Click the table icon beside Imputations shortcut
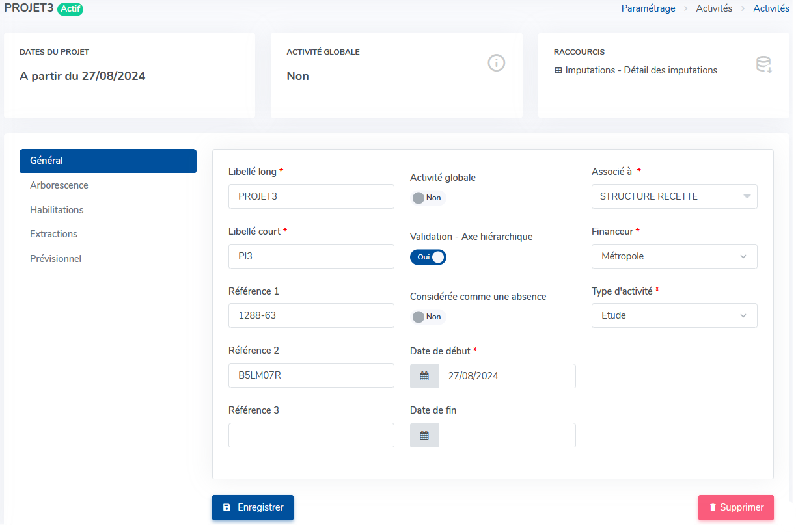The image size is (796, 532). click(x=558, y=70)
